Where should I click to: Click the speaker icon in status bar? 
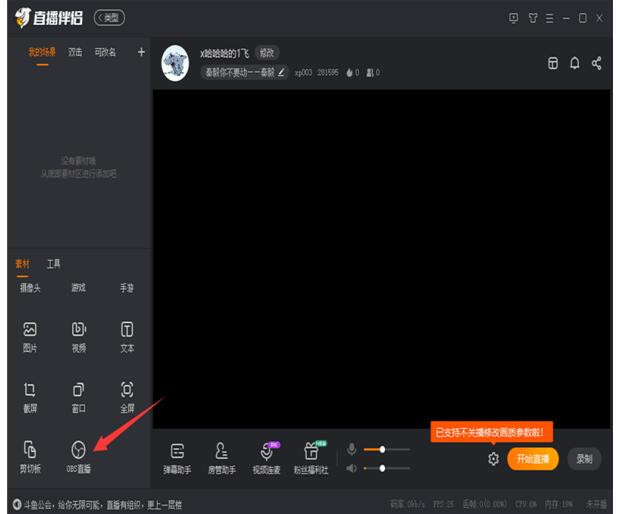[x=17, y=504]
